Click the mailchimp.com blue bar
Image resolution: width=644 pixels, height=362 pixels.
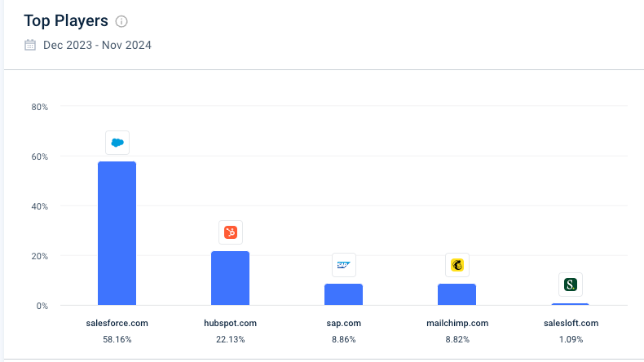(457, 294)
